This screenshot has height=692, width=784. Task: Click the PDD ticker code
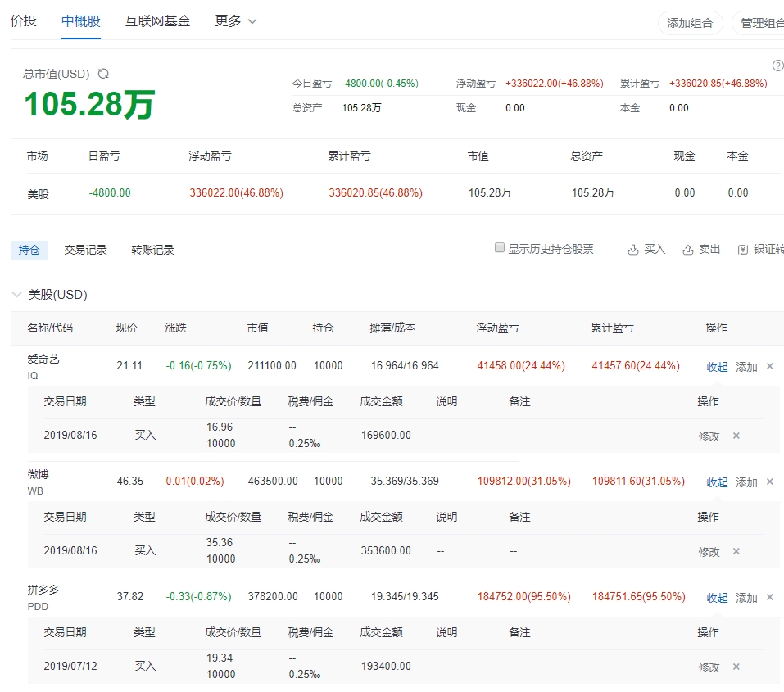38,607
